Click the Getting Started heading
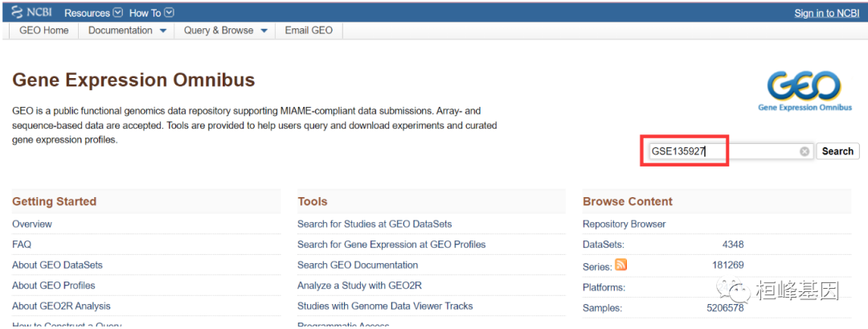This screenshot has height=329, width=868. (55, 202)
